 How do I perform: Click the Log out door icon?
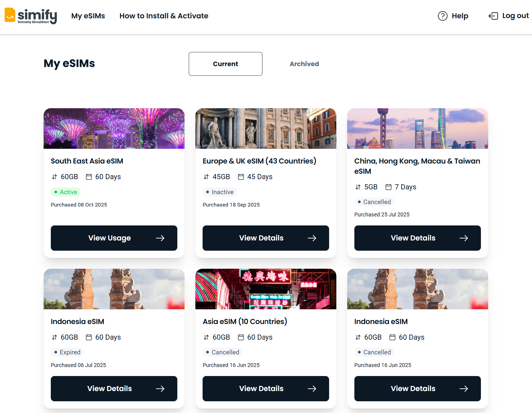[493, 16]
